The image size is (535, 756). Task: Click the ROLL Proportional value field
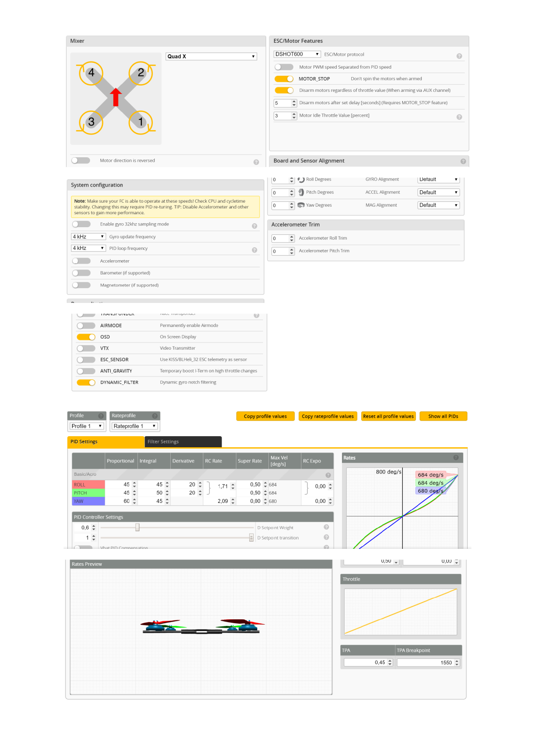pos(121,485)
